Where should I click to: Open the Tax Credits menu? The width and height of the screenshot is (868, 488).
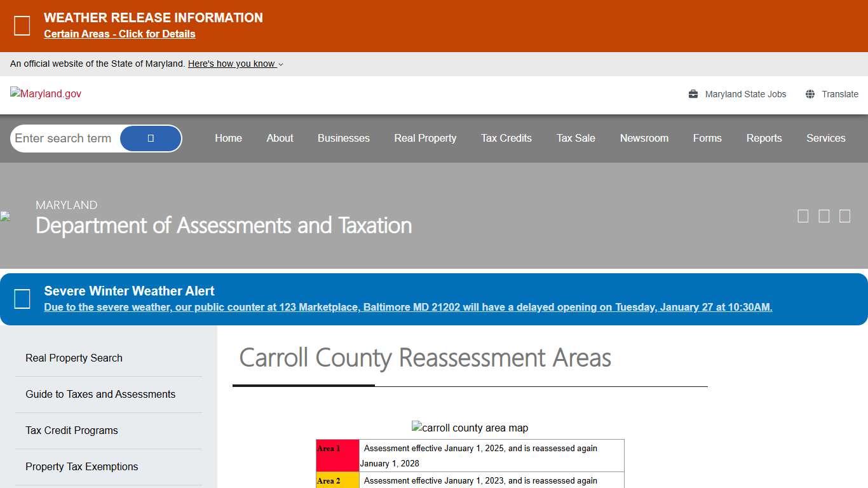coord(506,138)
